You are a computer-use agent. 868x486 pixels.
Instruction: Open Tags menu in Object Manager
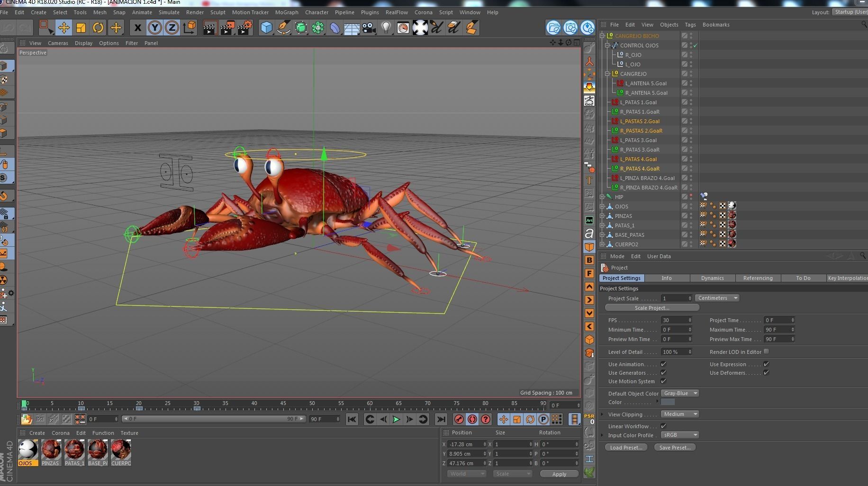tap(690, 25)
